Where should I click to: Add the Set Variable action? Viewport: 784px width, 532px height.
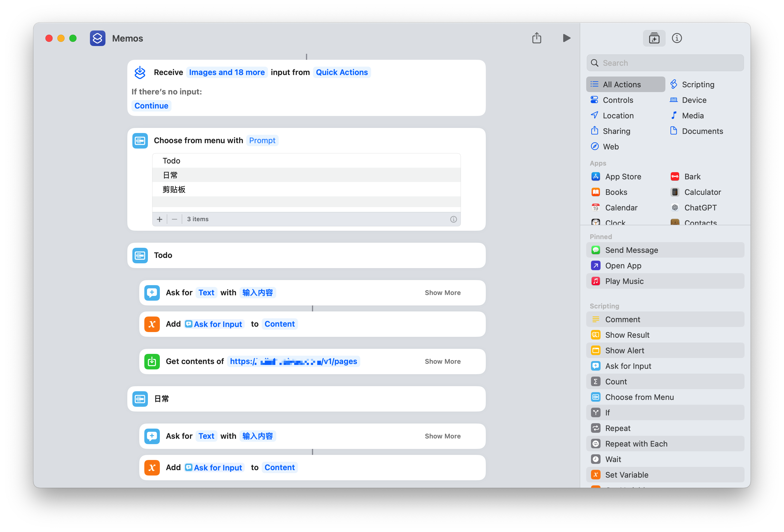click(665, 475)
